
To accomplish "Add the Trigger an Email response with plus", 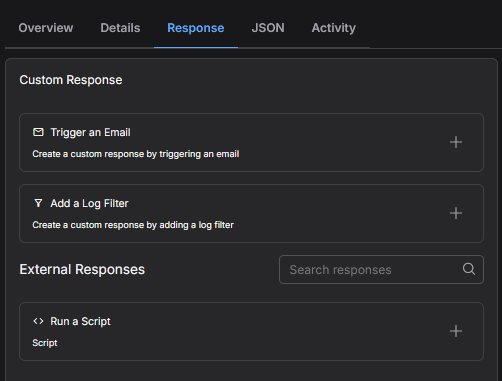I will point(456,142).
